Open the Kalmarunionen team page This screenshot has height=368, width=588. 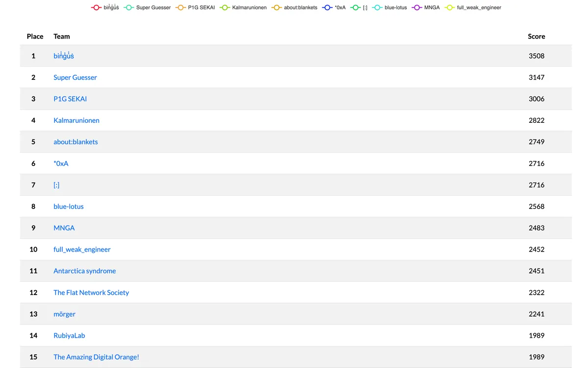[76, 120]
